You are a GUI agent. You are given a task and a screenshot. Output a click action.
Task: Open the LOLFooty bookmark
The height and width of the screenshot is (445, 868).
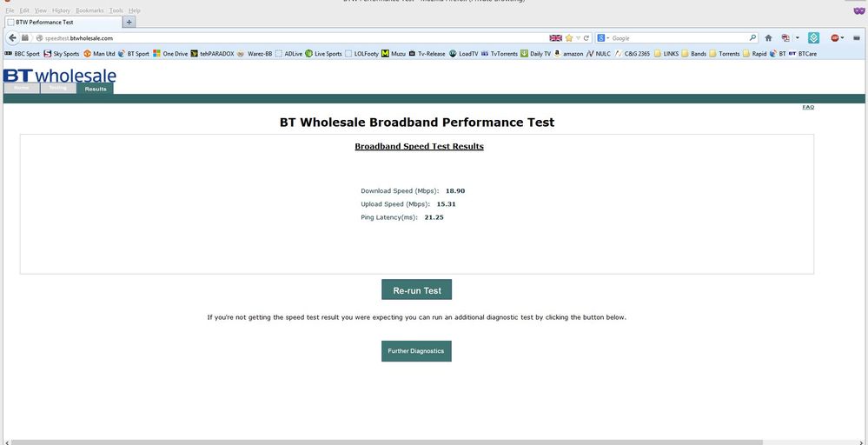(362, 54)
